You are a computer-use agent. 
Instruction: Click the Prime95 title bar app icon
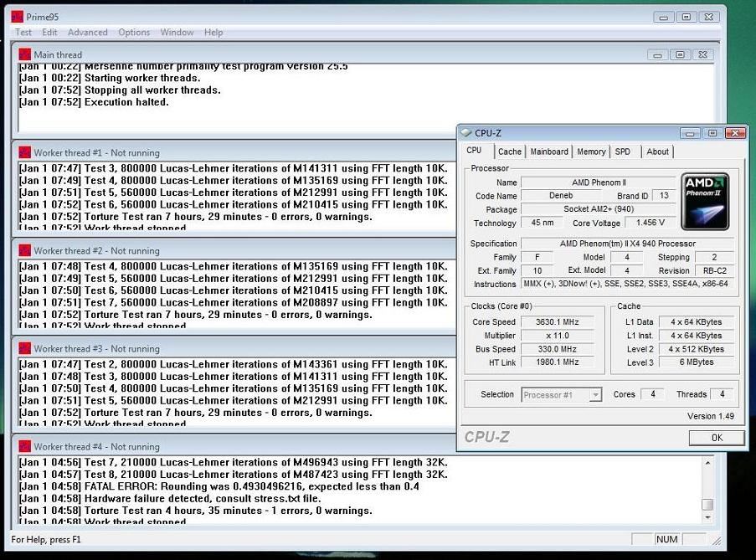coord(18,17)
